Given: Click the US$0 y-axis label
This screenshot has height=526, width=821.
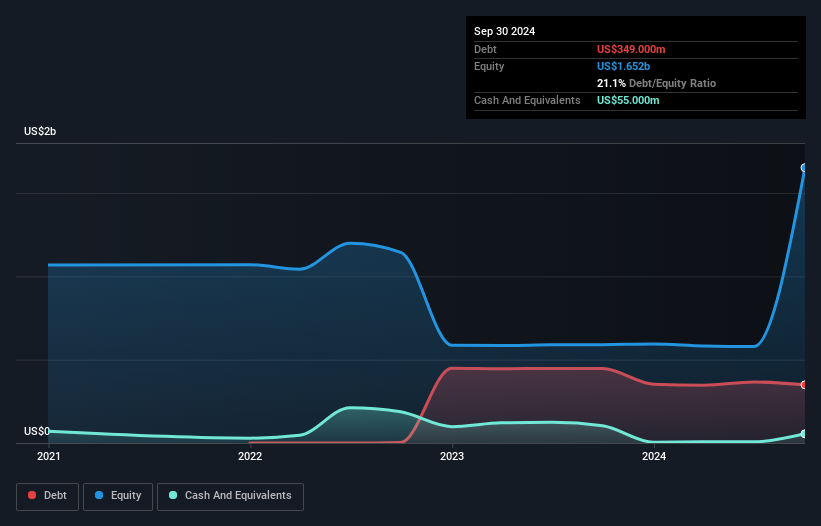Looking at the screenshot, I should pyautogui.click(x=37, y=431).
